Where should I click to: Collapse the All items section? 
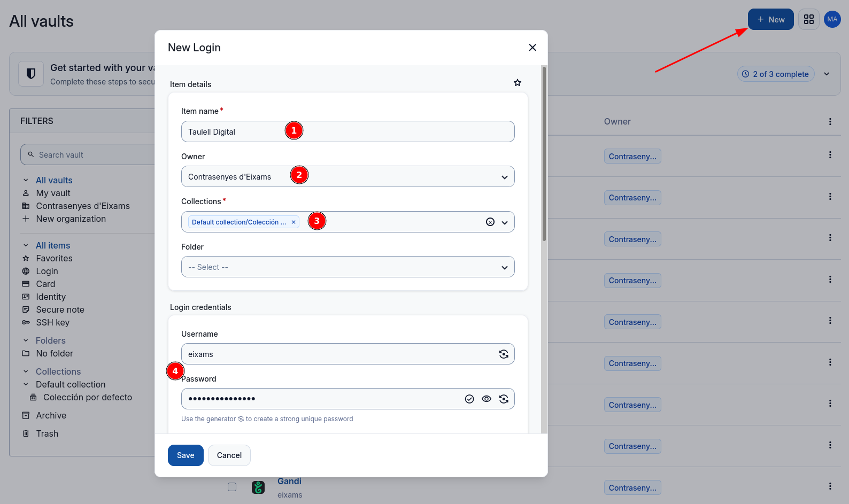click(x=26, y=246)
